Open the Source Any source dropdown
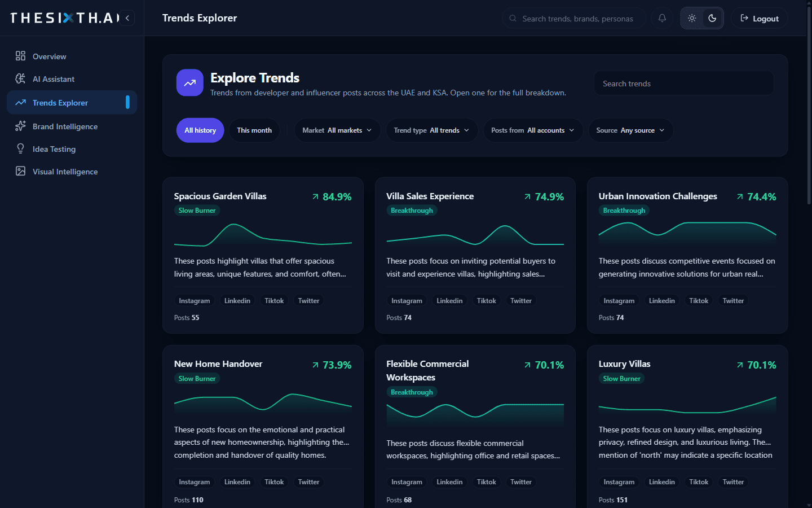This screenshot has width=812, height=508. (x=630, y=130)
